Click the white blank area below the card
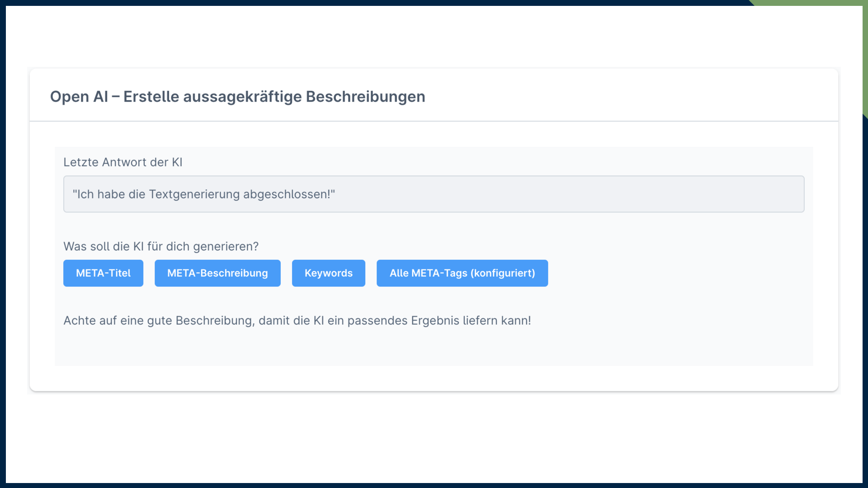This screenshot has height=488, width=868. (434, 438)
